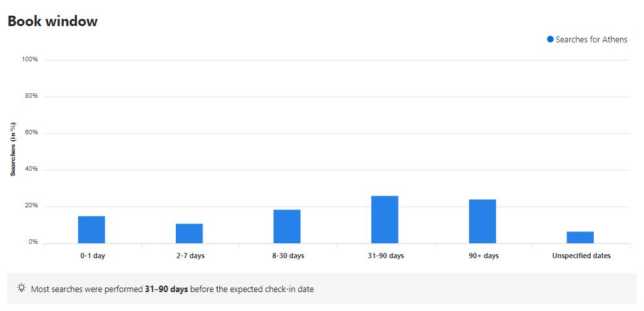Click the "0-1 day" axis label
Image resolution: width=644 pixels, height=311 pixels.
click(x=92, y=256)
